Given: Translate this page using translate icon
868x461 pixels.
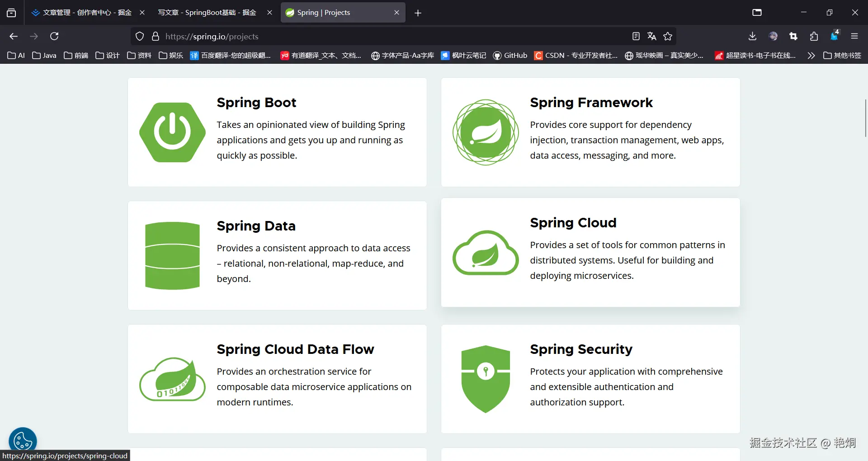Looking at the screenshot, I should pos(651,36).
